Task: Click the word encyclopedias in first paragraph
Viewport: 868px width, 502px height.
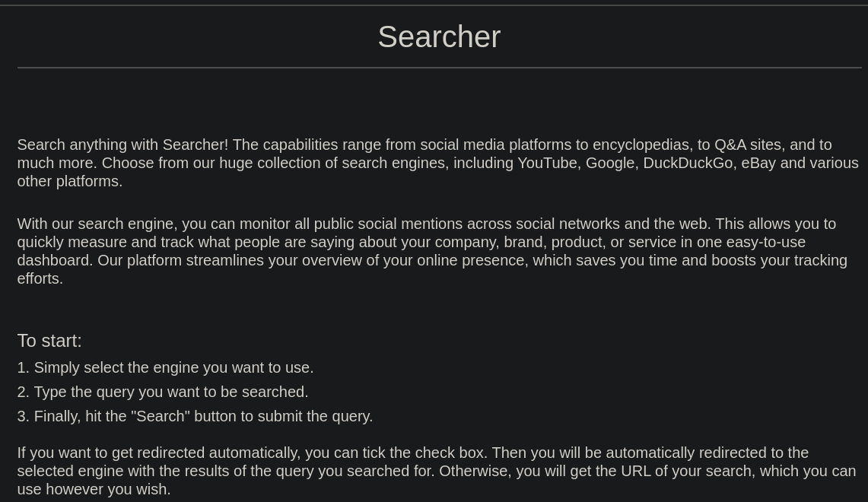Action: pyautogui.click(x=641, y=145)
